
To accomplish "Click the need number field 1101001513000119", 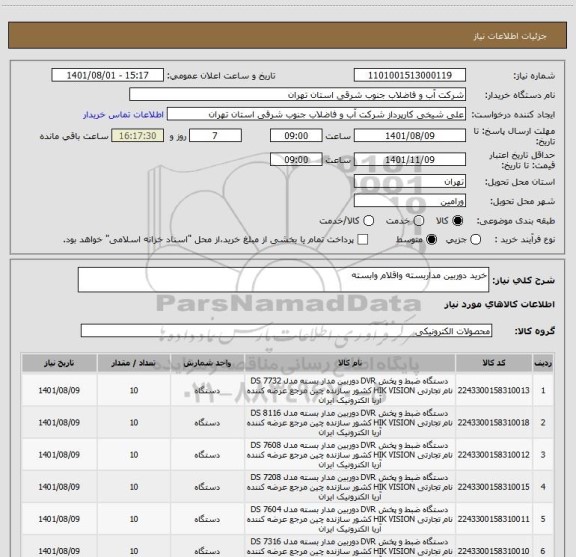I will (x=410, y=75).
